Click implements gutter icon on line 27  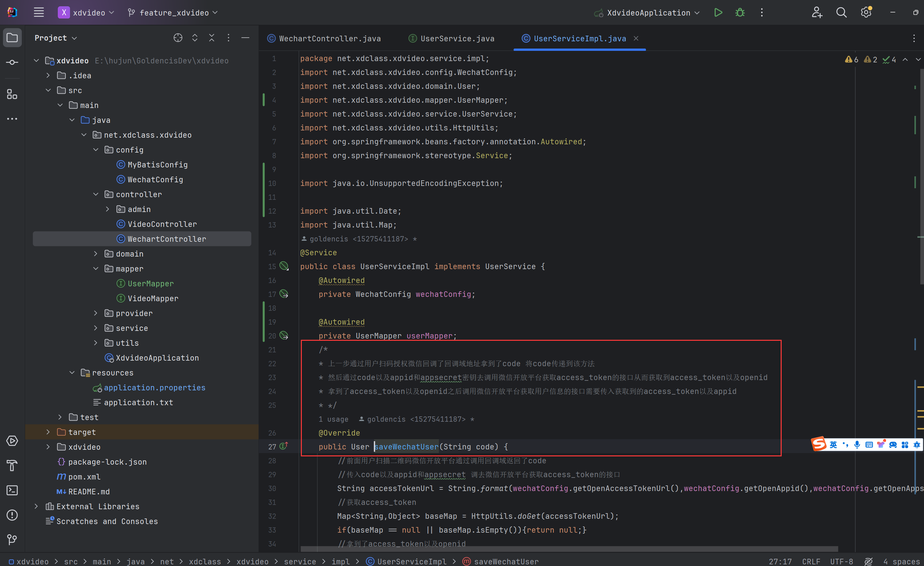point(284,446)
